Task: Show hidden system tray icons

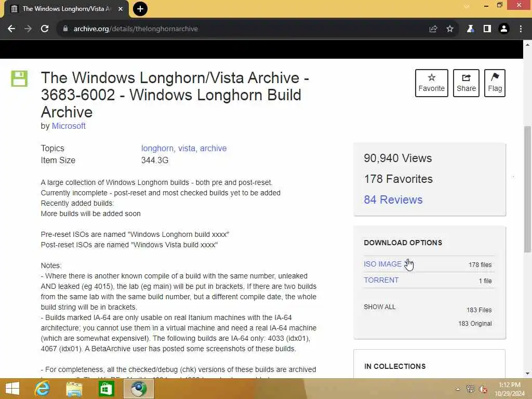Action: tap(458, 389)
